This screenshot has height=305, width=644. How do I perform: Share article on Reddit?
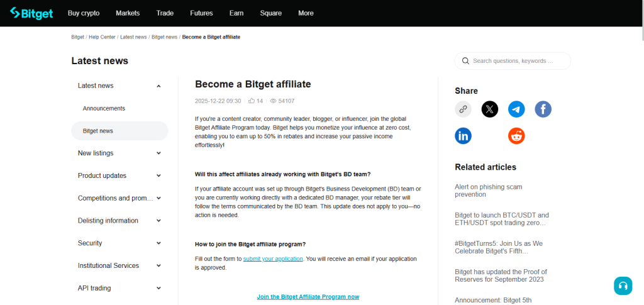[516, 136]
